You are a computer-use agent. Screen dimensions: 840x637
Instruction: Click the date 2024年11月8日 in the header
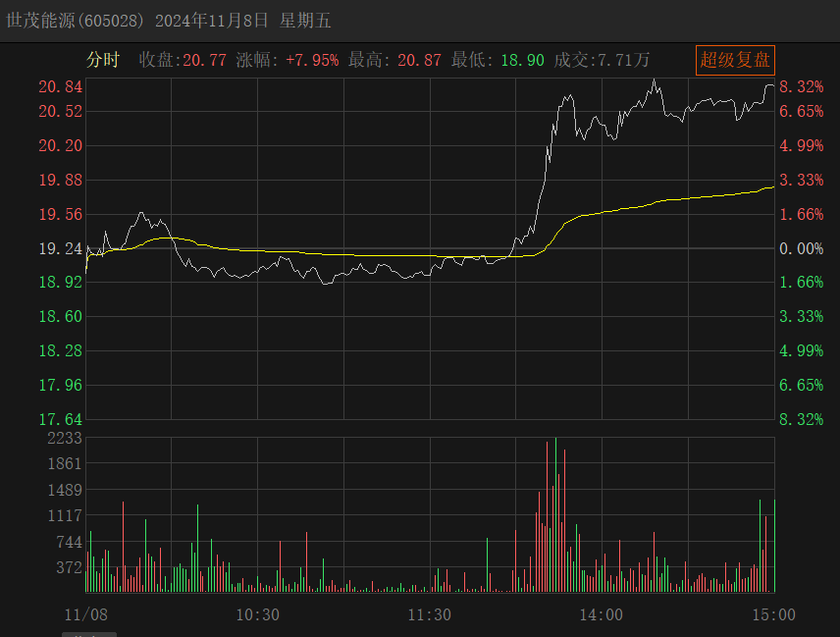[x=212, y=21]
